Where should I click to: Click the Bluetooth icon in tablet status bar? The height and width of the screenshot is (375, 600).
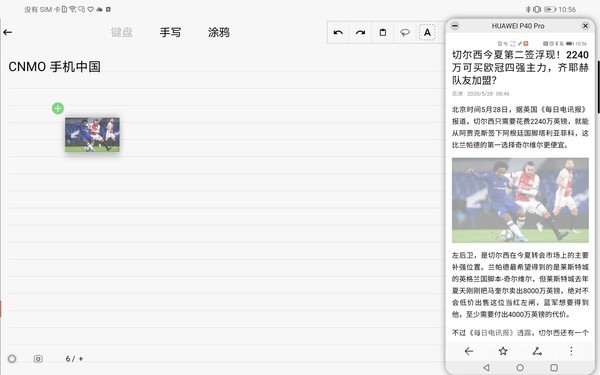point(528,9)
